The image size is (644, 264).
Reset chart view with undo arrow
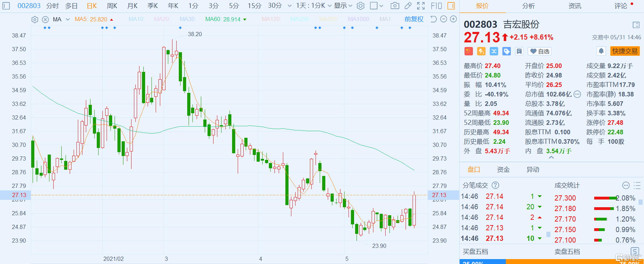(434, 19)
